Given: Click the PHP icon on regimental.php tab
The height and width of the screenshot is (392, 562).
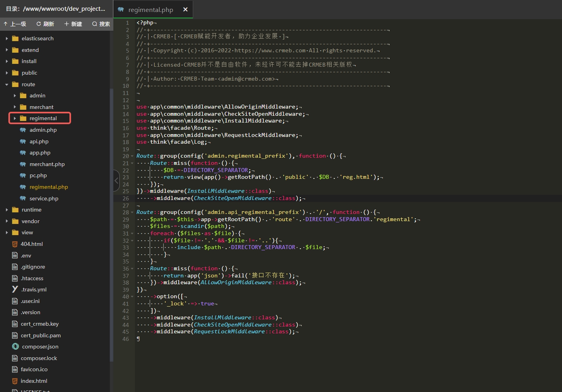Looking at the screenshot, I should [121, 10].
